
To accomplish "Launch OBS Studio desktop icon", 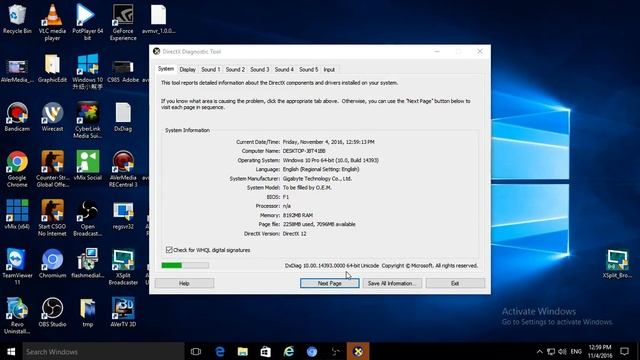I will pyautogui.click(x=52, y=312).
